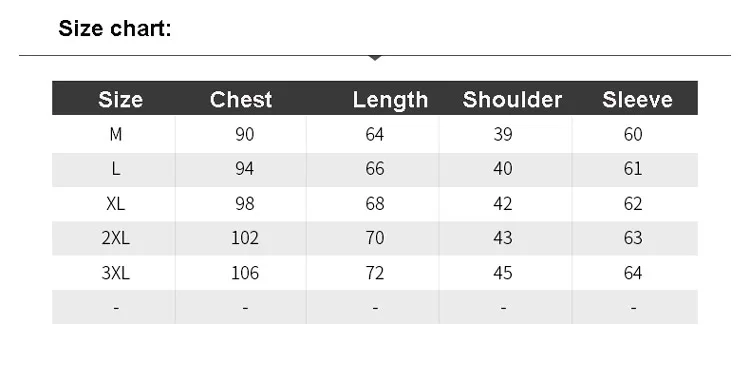Select the 2XL size row label

pyautogui.click(x=116, y=238)
